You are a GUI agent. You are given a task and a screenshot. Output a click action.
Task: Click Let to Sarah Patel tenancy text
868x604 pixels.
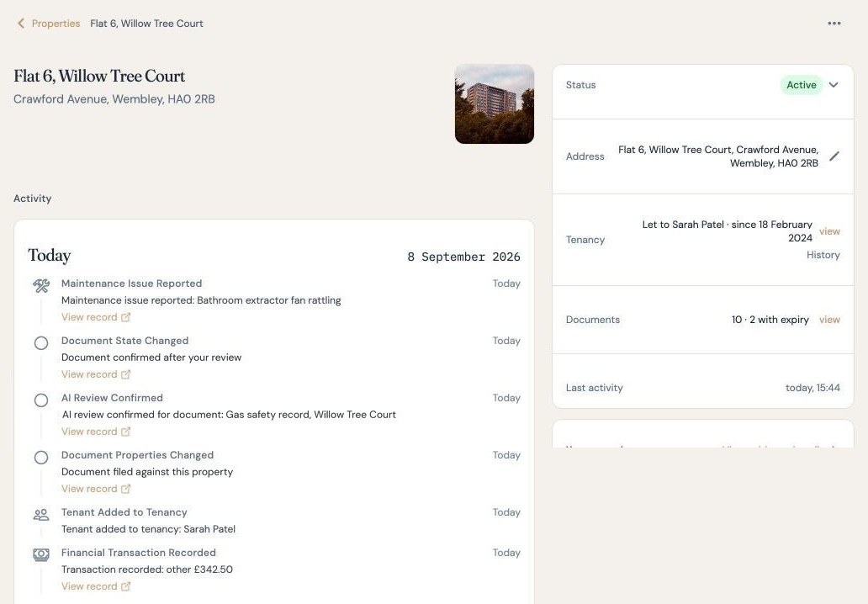pyautogui.click(x=727, y=230)
